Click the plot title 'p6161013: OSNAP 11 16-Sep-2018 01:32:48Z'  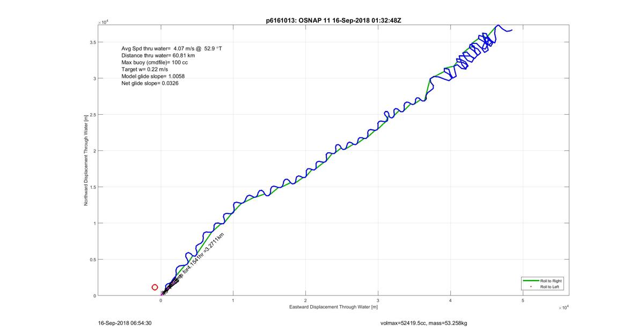[334, 20]
